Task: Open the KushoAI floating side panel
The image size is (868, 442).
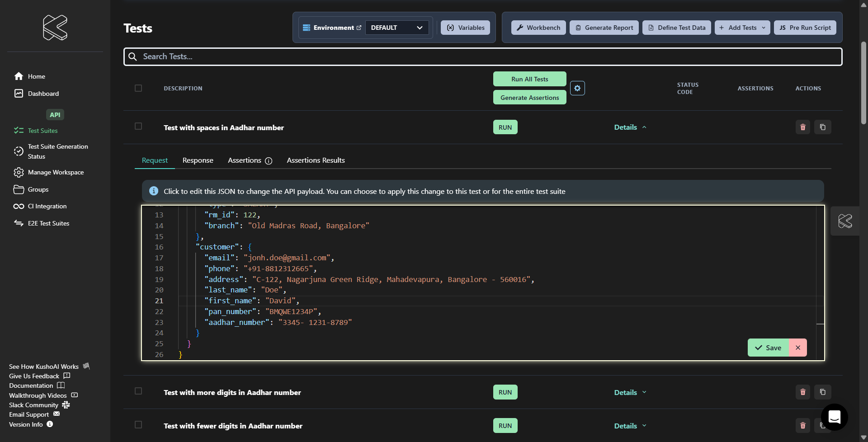Action: 845,221
